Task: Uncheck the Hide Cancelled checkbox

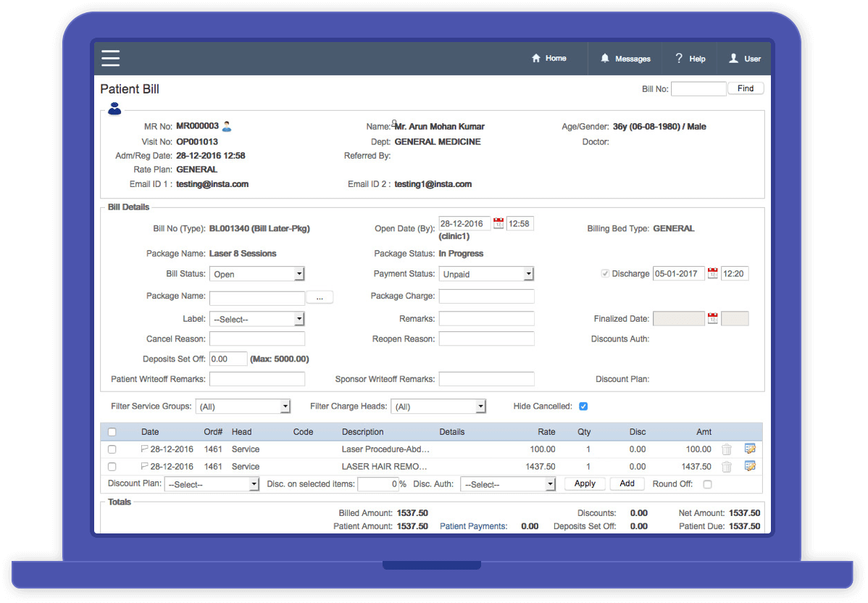Action: point(583,407)
